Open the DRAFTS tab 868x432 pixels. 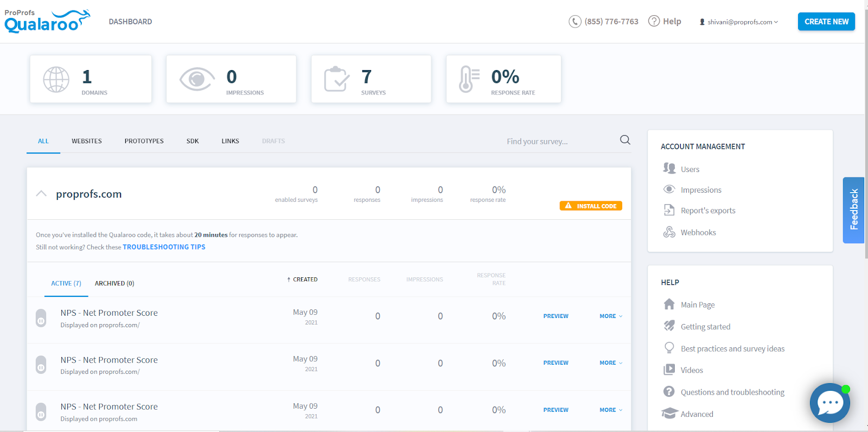click(x=273, y=141)
